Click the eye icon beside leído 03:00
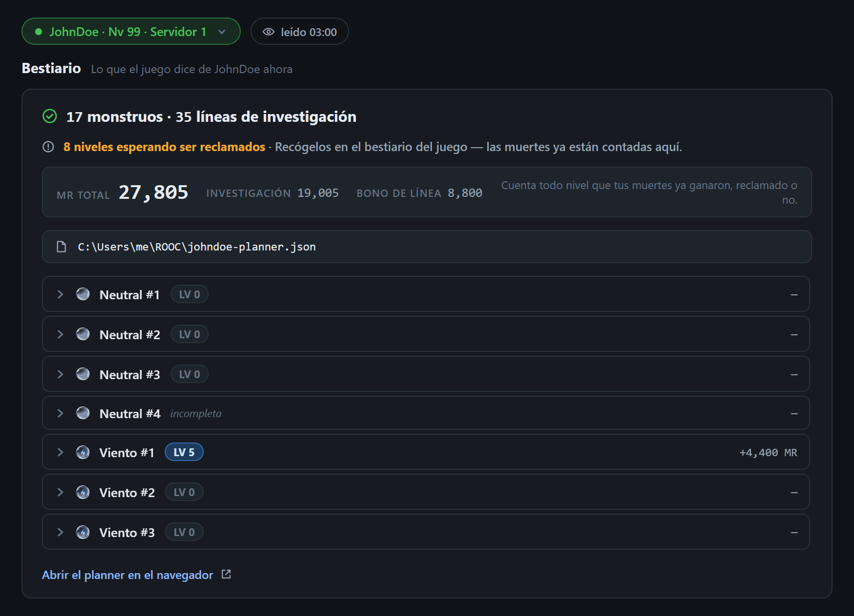 [268, 32]
